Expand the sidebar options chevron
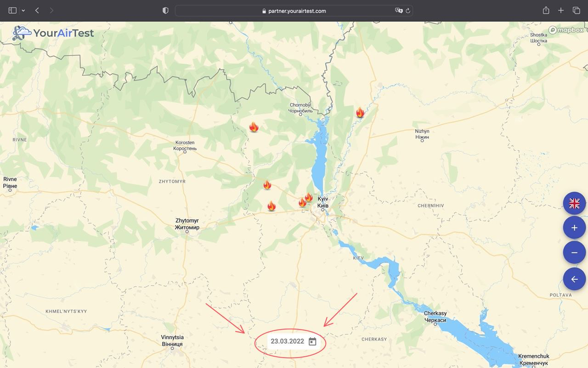The height and width of the screenshot is (368, 588). tap(23, 11)
